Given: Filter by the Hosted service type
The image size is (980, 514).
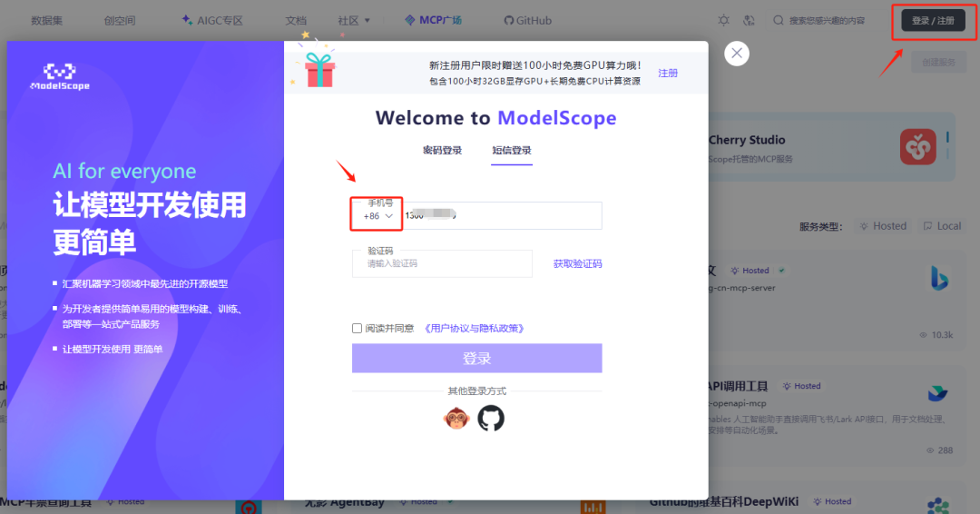Looking at the screenshot, I should (x=883, y=226).
